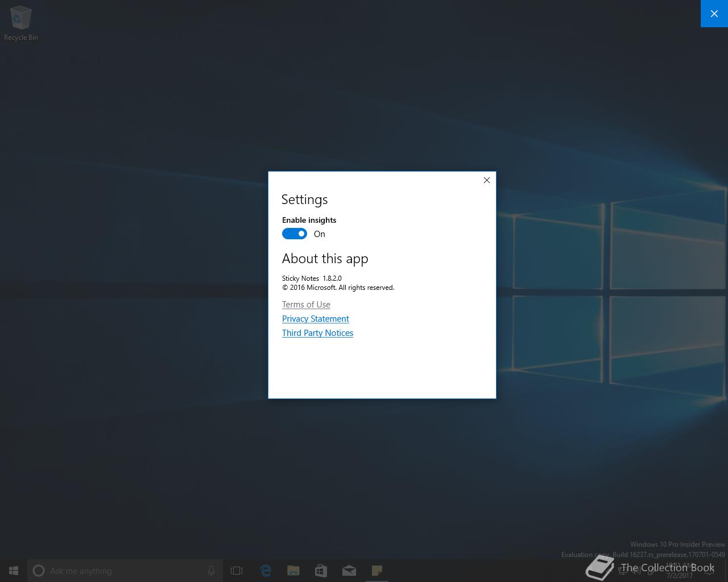Viewport: 728px width, 582px height.
Task: Close the Settings dialog
Action: pos(486,180)
